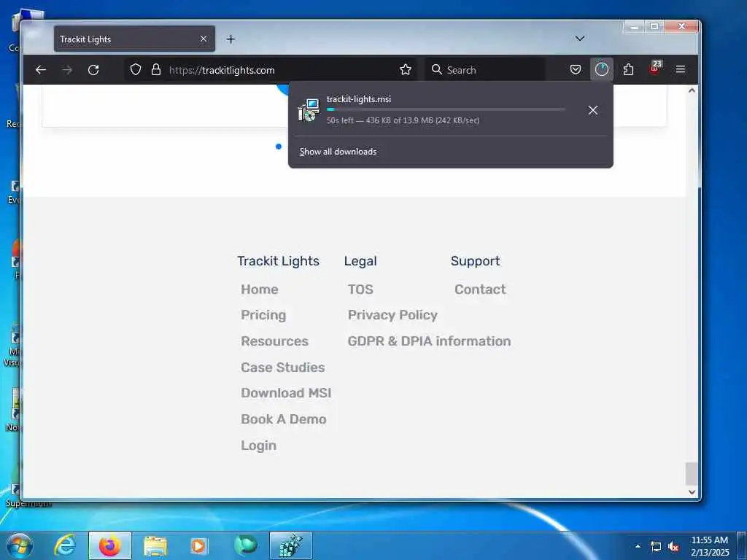Viewport: 747px width, 560px height.
Task: Click the muted volume tray icon
Action: click(x=673, y=547)
